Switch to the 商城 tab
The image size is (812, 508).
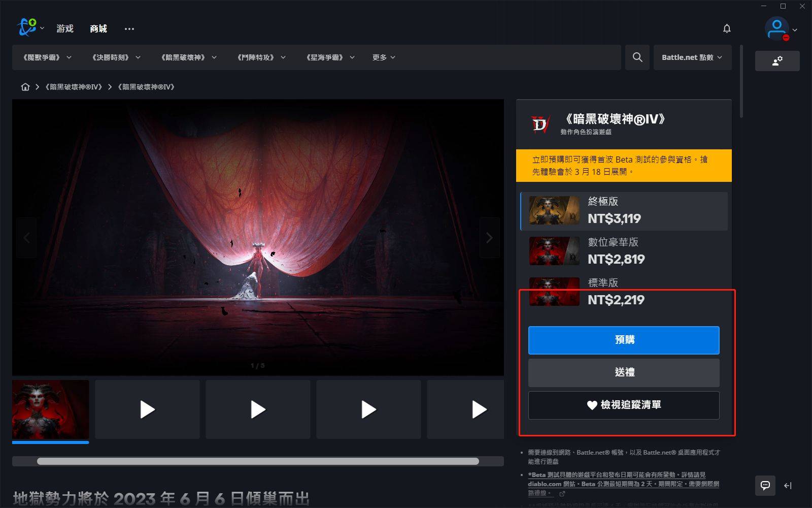click(x=98, y=28)
